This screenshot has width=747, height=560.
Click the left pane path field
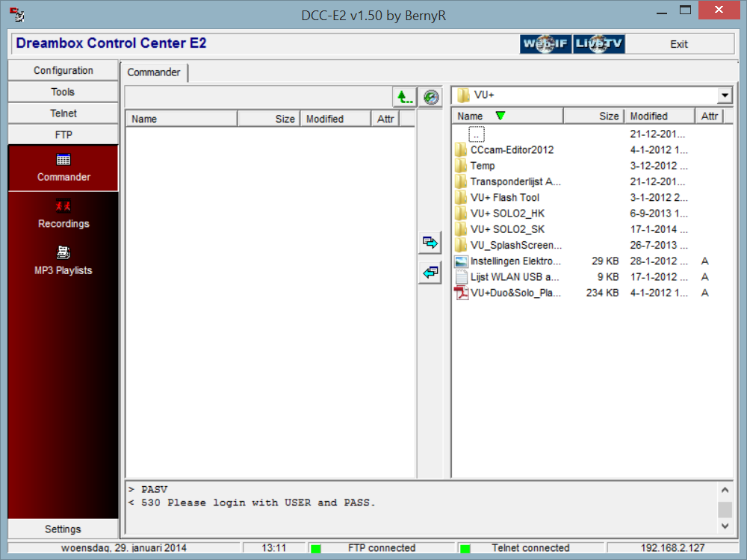click(x=258, y=97)
